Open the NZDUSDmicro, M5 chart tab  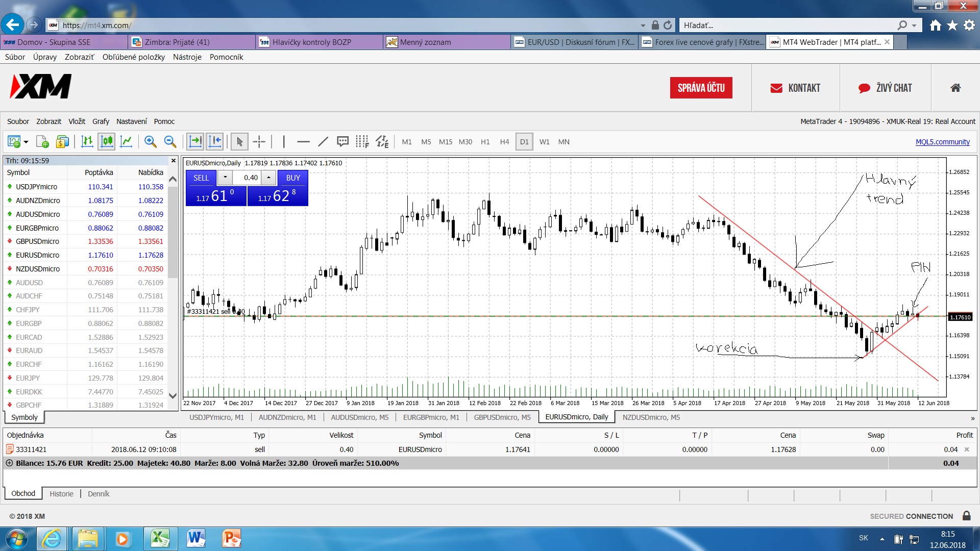click(651, 417)
